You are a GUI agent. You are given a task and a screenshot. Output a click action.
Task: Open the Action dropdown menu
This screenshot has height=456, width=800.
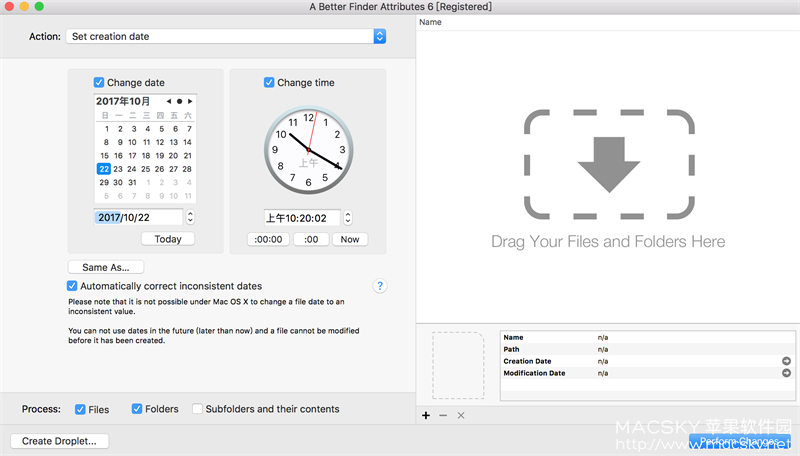[226, 36]
